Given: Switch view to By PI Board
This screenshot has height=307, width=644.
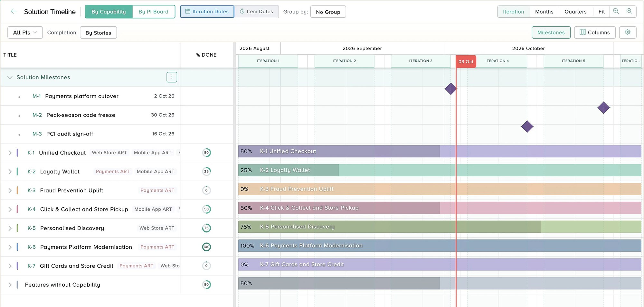Looking at the screenshot, I should click(154, 12).
